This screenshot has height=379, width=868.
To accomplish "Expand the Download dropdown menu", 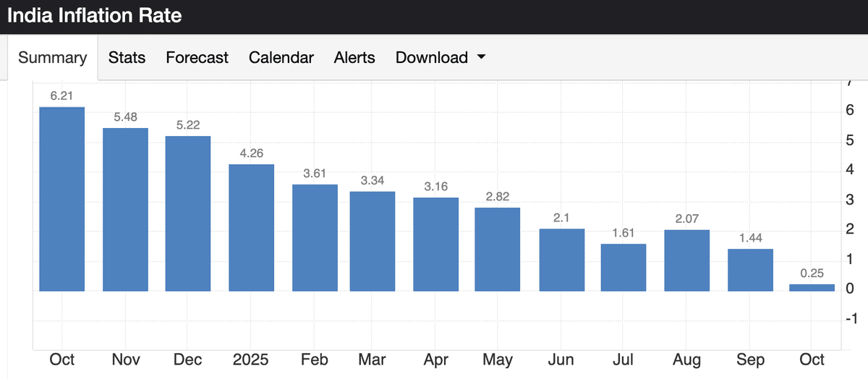I will click(x=440, y=58).
